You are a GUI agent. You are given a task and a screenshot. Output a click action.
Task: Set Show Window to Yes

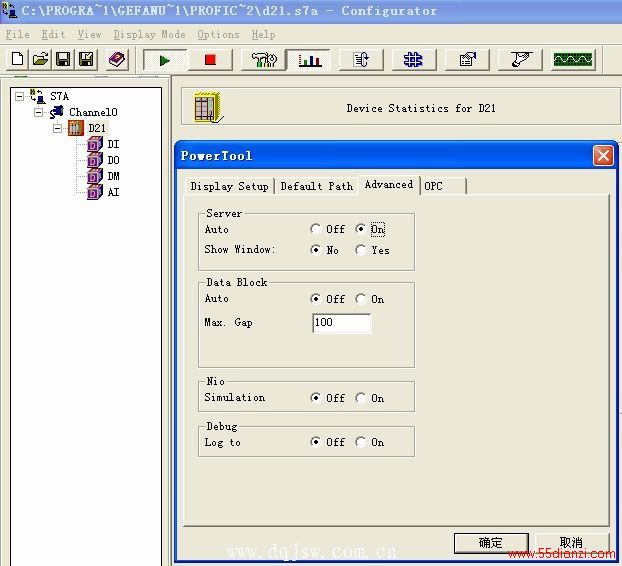point(360,250)
